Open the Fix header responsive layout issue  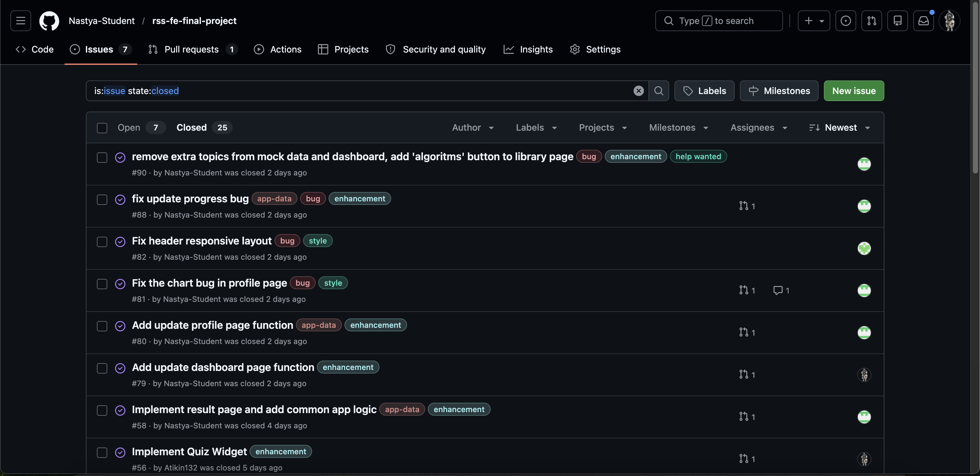[201, 241]
